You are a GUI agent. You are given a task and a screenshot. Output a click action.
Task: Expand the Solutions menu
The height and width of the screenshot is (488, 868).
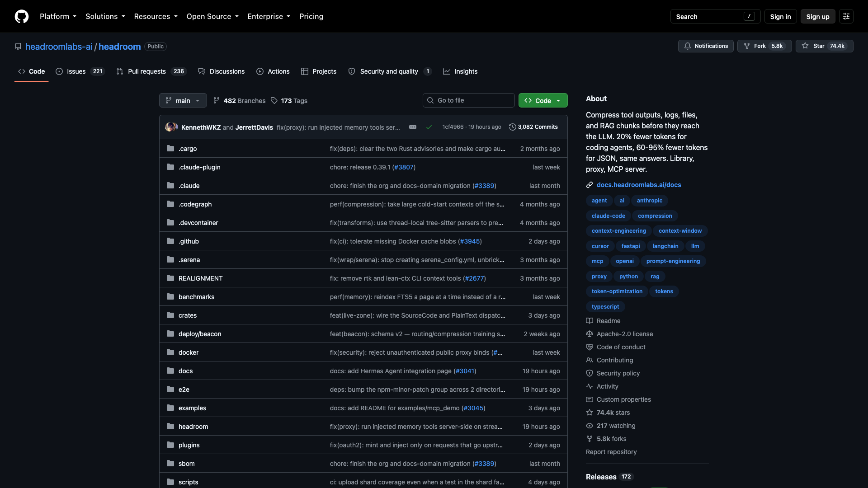pos(105,16)
